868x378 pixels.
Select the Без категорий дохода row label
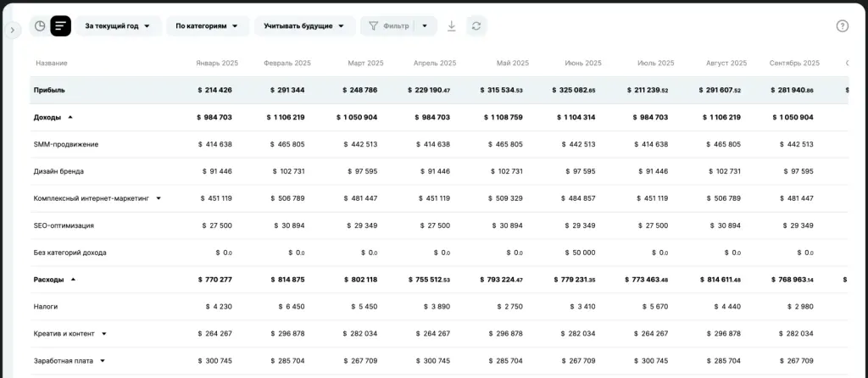pyautogui.click(x=70, y=253)
